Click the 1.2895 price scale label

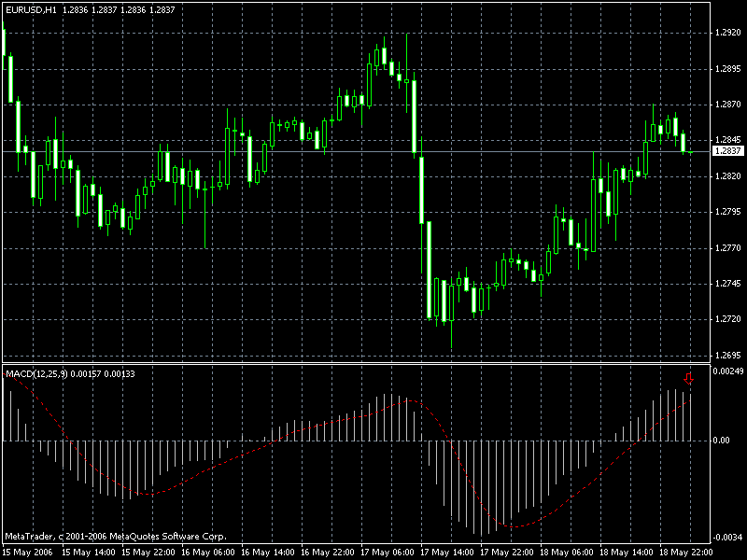pos(728,69)
